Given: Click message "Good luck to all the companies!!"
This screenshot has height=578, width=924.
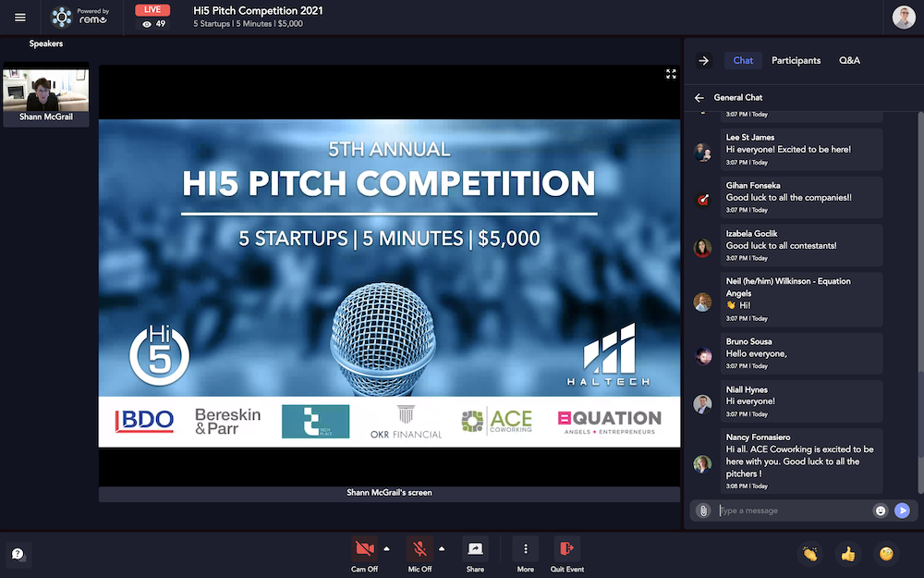Looking at the screenshot, I should coord(788,198).
